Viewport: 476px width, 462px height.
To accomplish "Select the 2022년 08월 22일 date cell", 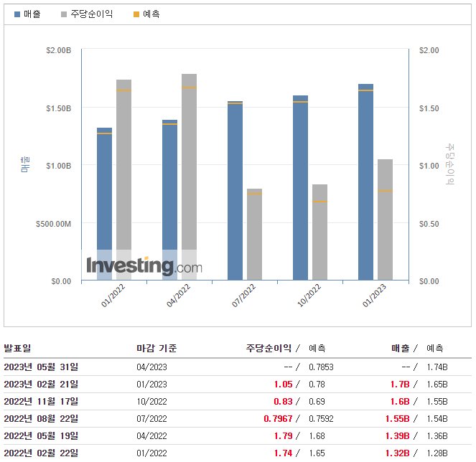I will (x=41, y=419).
